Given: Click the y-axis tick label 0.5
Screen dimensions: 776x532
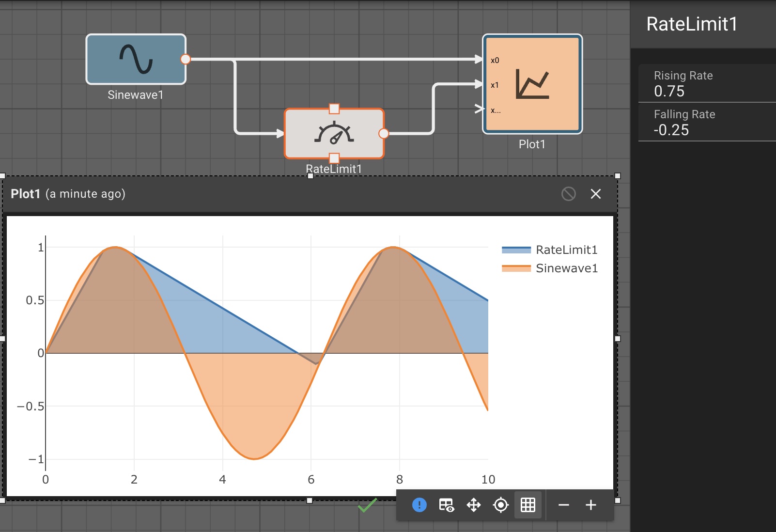Looking at the screenshot, I should [x=35, y=300].
